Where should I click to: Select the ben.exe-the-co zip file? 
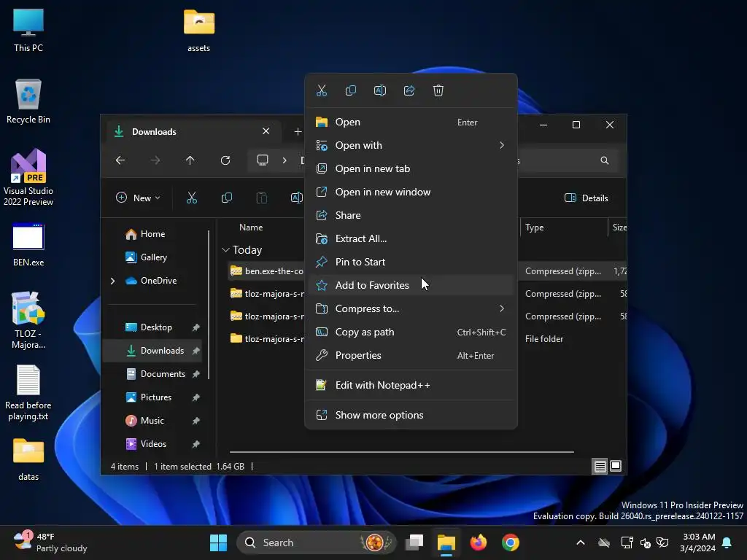267,271
